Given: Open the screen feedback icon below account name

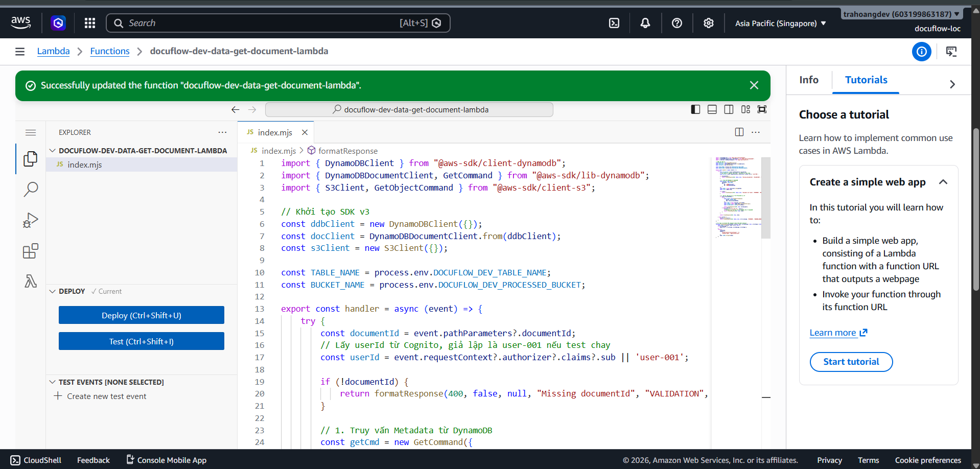Looking at the screenshot, I should tap(951, 52).
